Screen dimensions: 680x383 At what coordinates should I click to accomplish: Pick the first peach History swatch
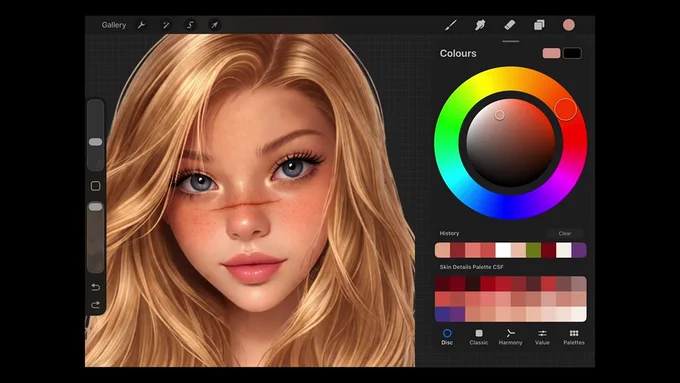tap(442, 250)
